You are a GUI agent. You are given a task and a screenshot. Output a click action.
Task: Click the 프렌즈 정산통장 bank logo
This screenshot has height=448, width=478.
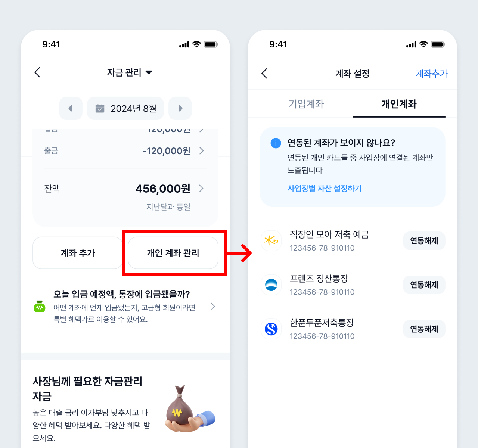click(x=271, y=285)
